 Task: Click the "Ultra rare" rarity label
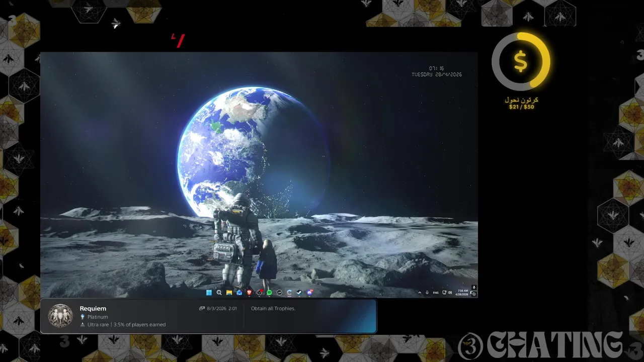pyautogui.click(x=98, y=325)
